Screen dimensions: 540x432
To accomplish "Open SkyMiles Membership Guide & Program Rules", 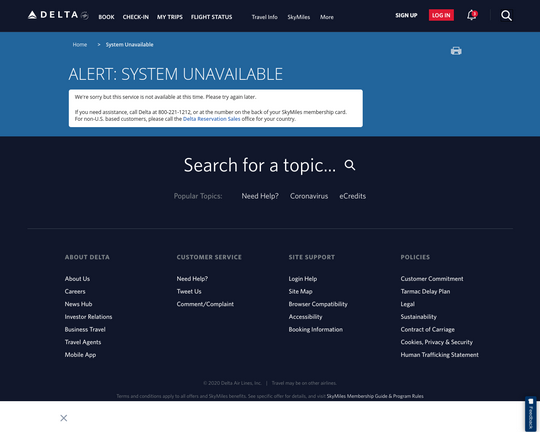I will tap(375, 396).
